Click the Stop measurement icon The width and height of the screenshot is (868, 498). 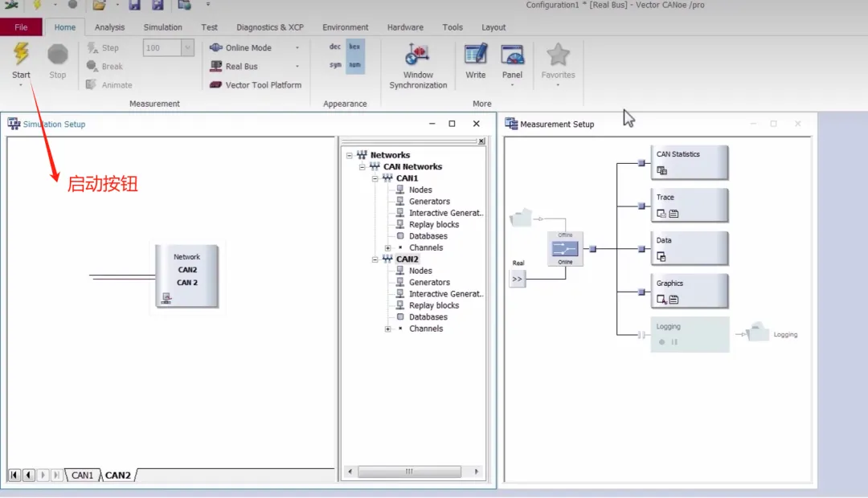[58, 55]
